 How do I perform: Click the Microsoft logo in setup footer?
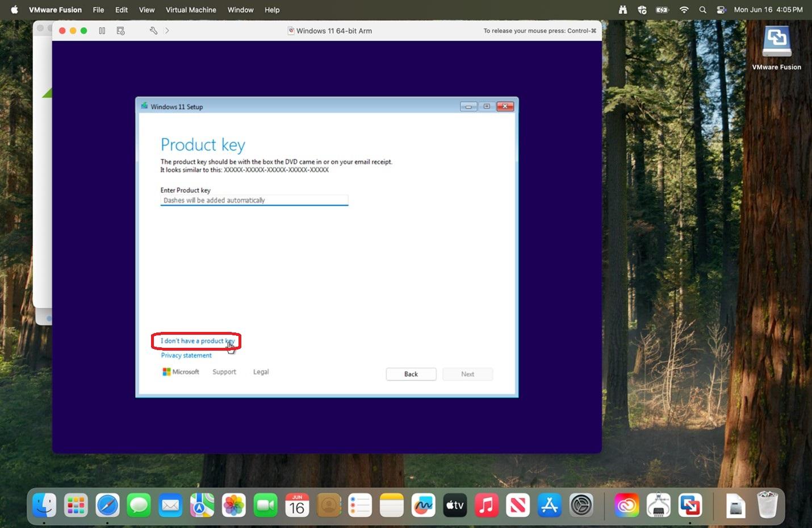[x=181, y=372]
